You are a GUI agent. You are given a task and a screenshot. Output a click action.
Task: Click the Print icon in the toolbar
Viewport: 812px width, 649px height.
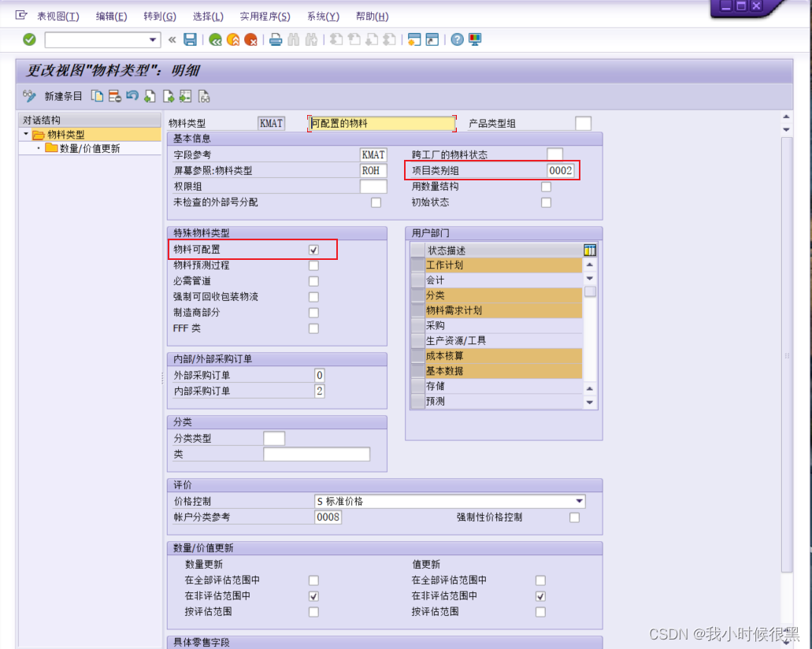pyautogui.click(x=275, y=39)
